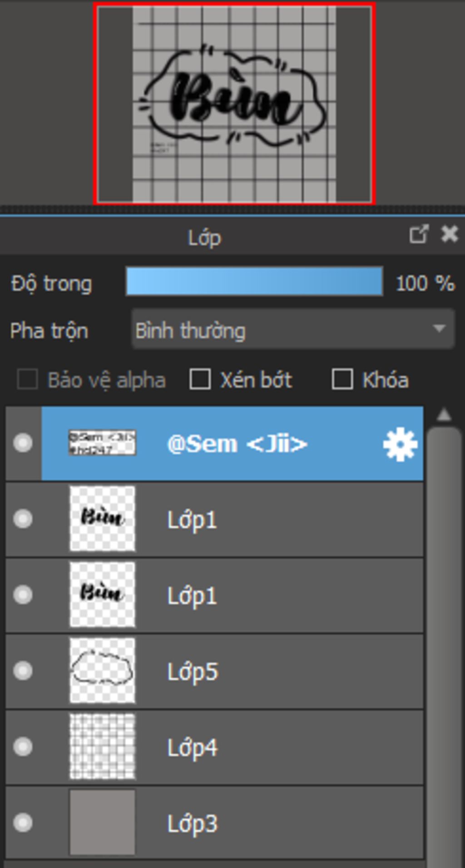
Task: Open the Pha trộn blend mode dropdown
Action: point(293,329)
